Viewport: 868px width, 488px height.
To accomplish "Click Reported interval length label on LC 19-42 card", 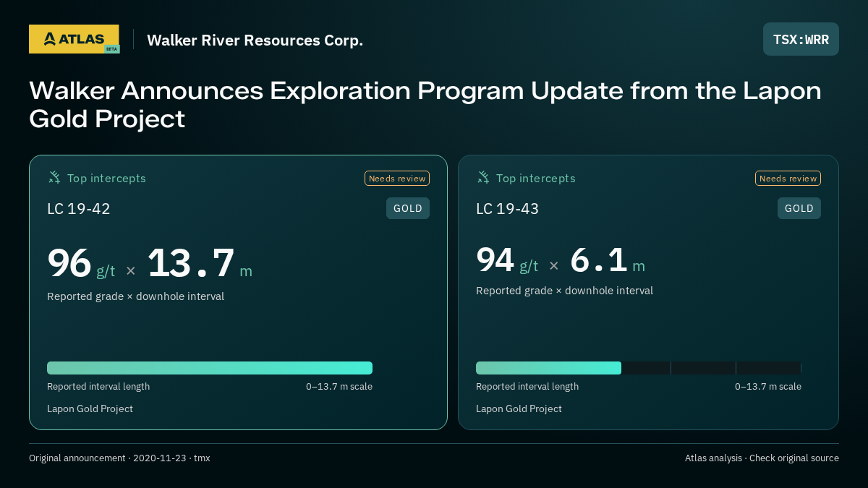I will pos(98,387).
